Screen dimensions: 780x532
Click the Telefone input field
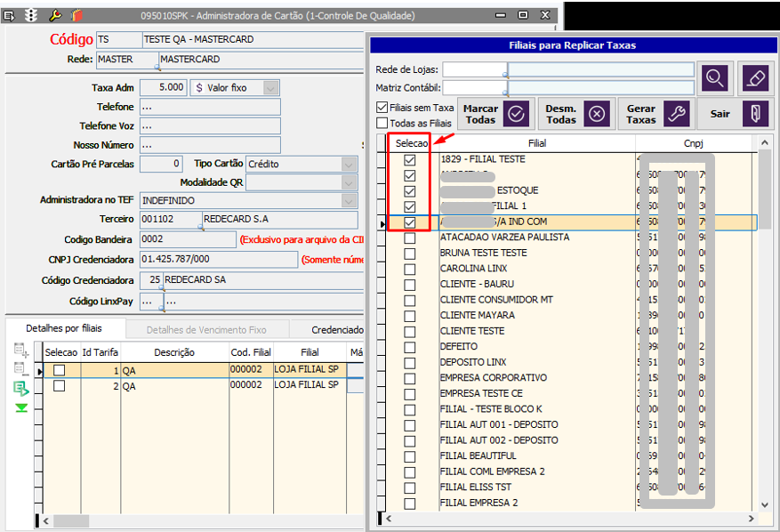[x=211, y=107]
